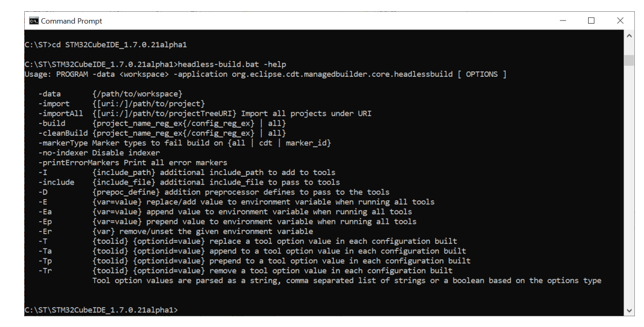
Task: Click the '-Tr' remove tool option line
Action: [245, 271]
